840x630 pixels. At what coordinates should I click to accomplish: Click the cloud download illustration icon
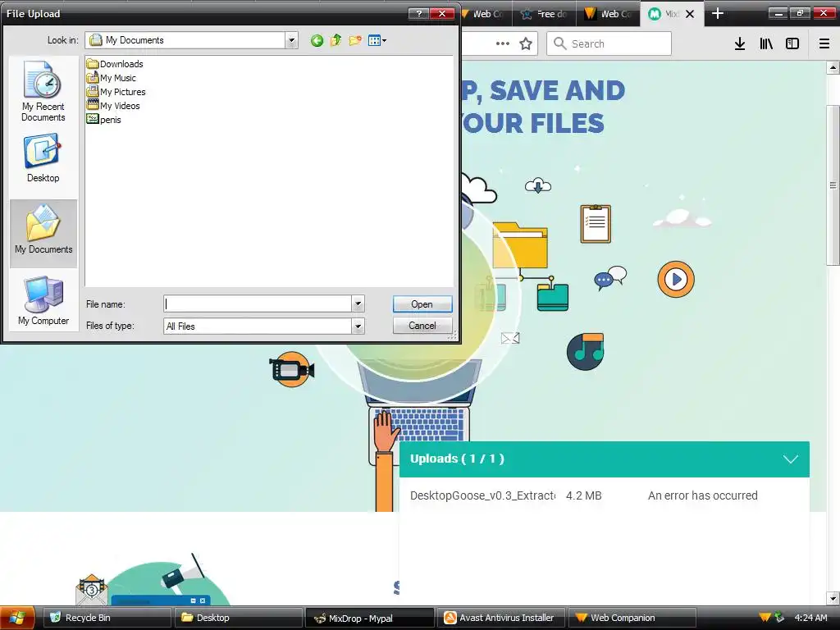[538, 186]
